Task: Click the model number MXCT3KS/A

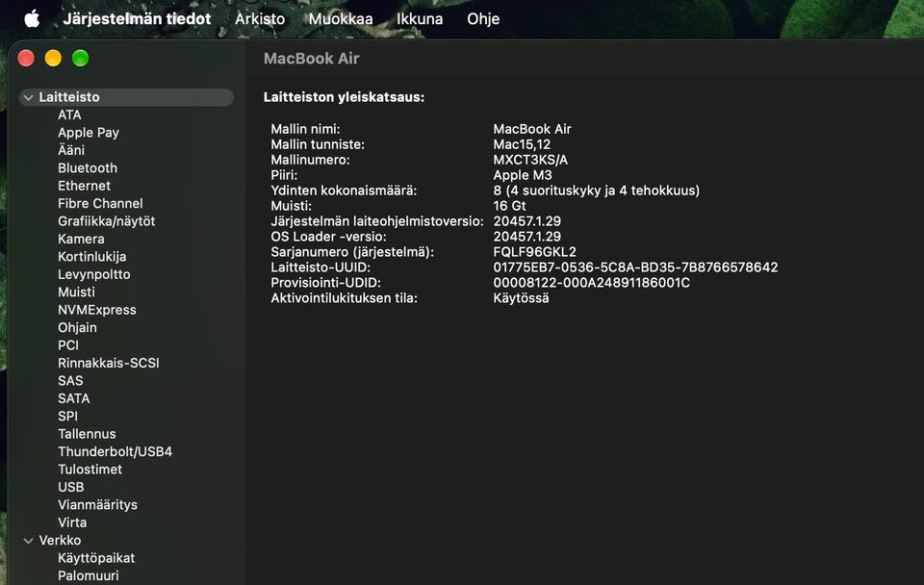Action: (x=530, y=160)
